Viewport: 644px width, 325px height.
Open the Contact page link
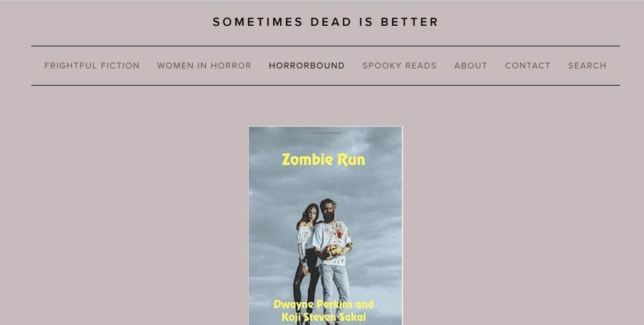528,66
